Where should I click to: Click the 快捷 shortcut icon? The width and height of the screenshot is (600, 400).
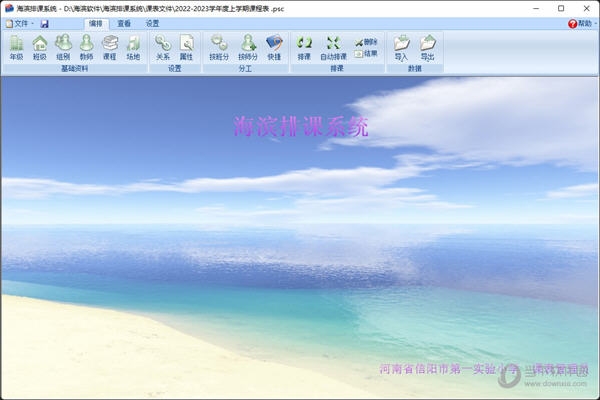(x=274, y=47)
